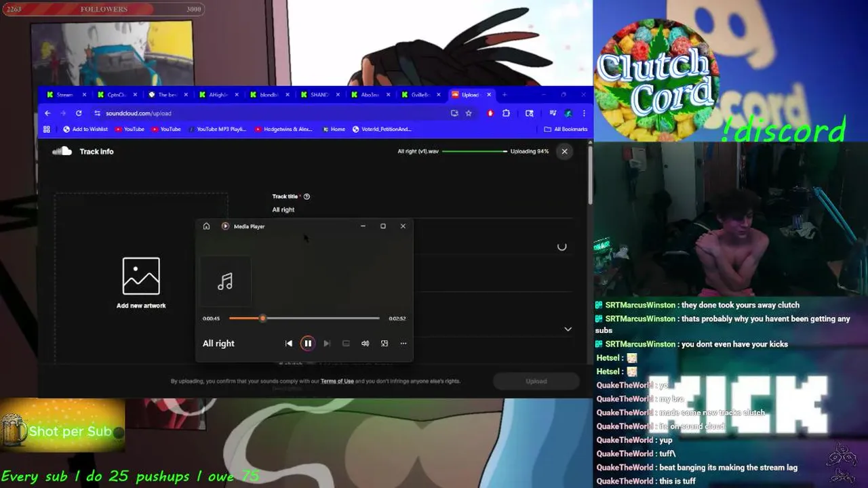
Task: Click the music note album art thumbnail
Action: tap(225, 281)
